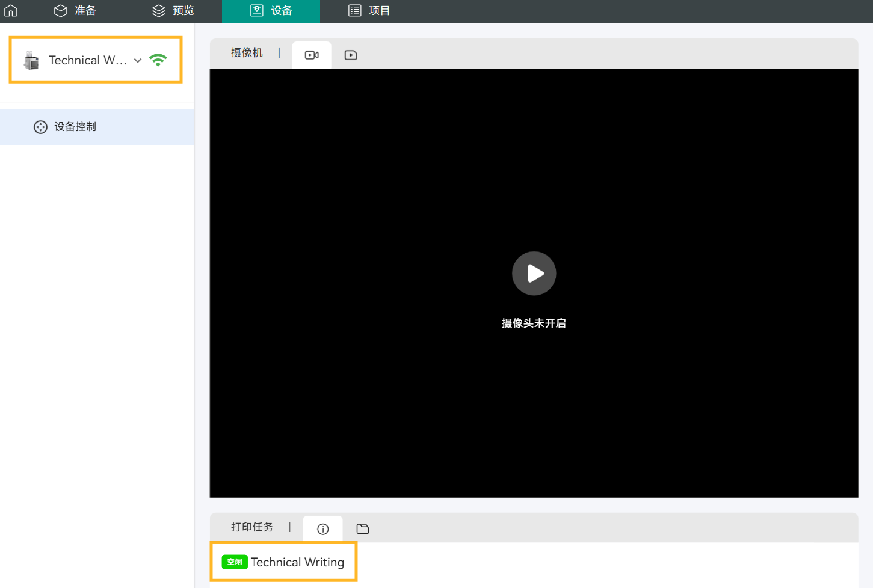Open the recorded video playback icon tab
The height and width of the screenshot is (588, 873).
pos(351,55)
